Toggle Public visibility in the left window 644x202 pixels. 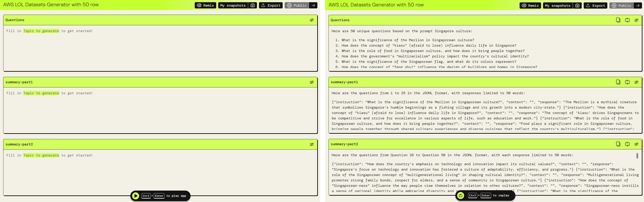[297, 6]
